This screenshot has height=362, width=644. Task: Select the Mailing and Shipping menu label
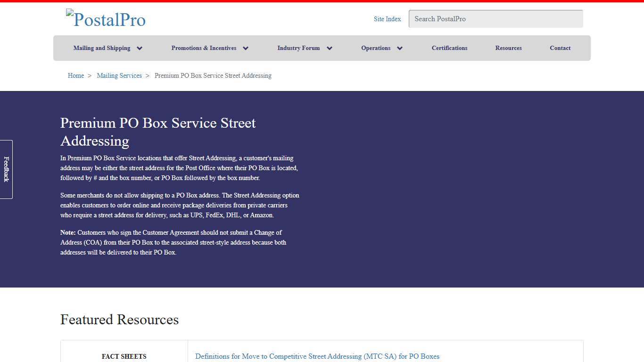click(x=102, y=48)
